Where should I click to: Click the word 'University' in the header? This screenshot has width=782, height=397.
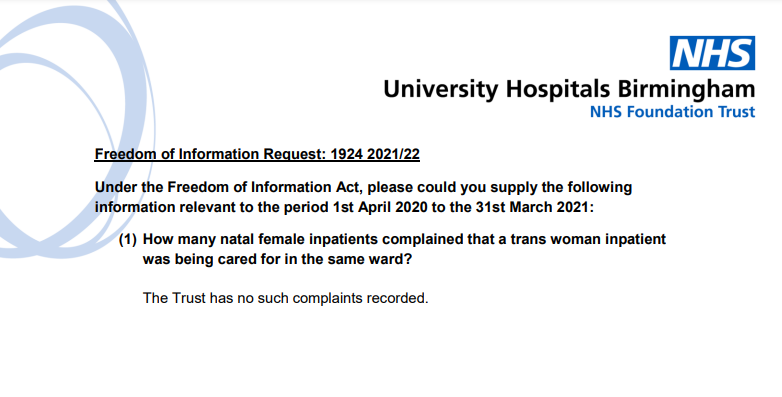tap(440, 90)
